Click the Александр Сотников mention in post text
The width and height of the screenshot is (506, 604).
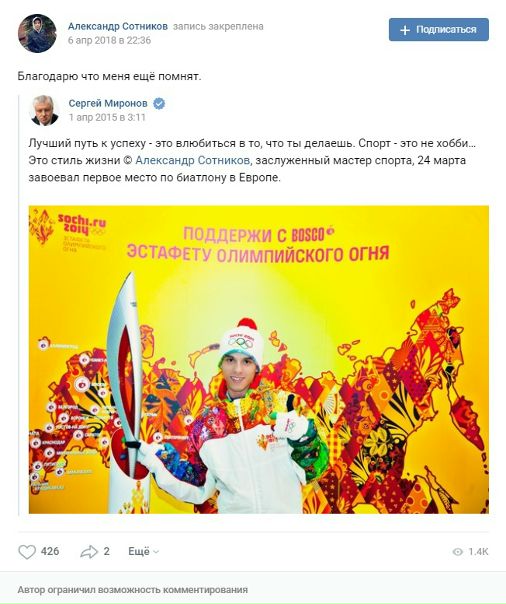tap(193, 160)
